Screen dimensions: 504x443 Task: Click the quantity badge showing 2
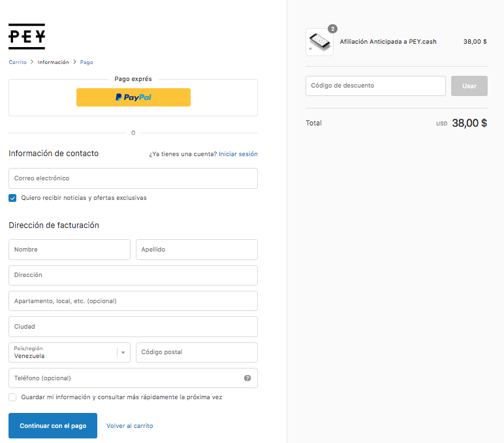(333, 29)
